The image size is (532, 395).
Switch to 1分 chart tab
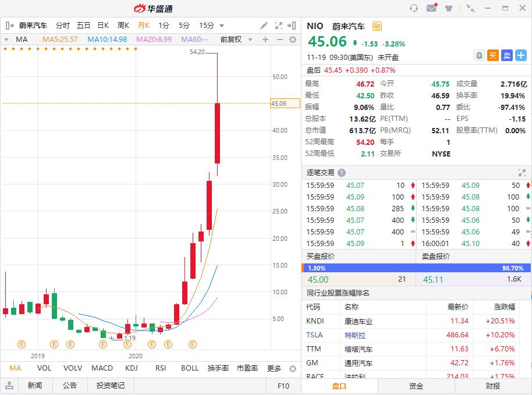point(164,26)
